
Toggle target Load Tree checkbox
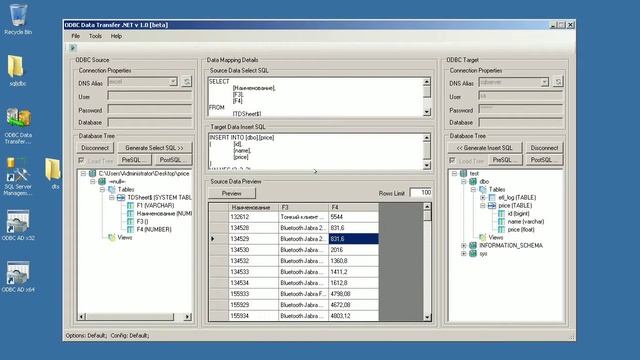click(x=452, y=160)
